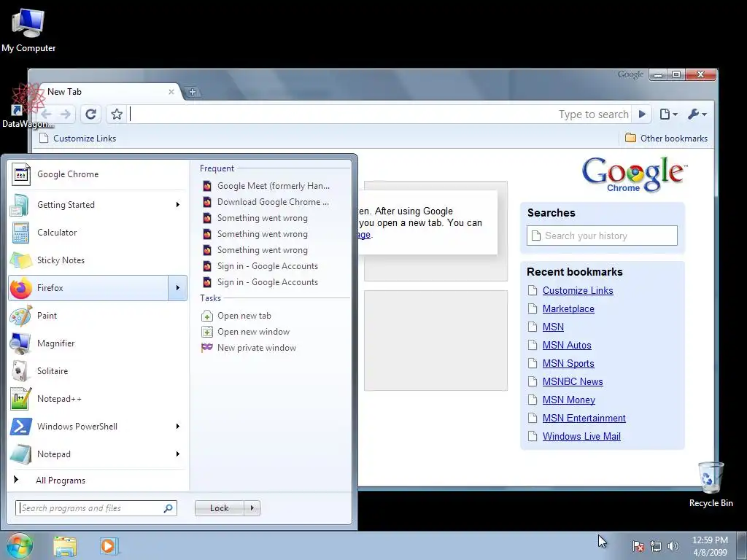Open Windows Explorer from the taskbar
Image resolution: width=747 pixels, height=560 pixels.
point(65,546)
